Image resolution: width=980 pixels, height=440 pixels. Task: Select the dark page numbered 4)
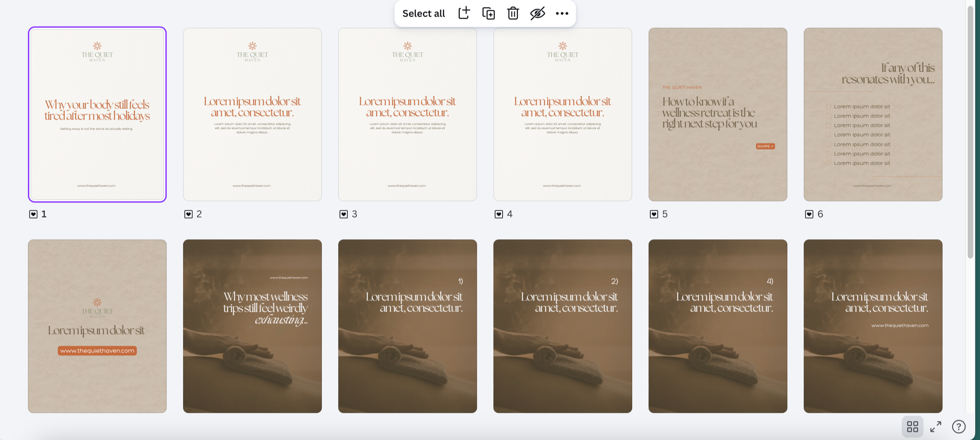(717, 326)
